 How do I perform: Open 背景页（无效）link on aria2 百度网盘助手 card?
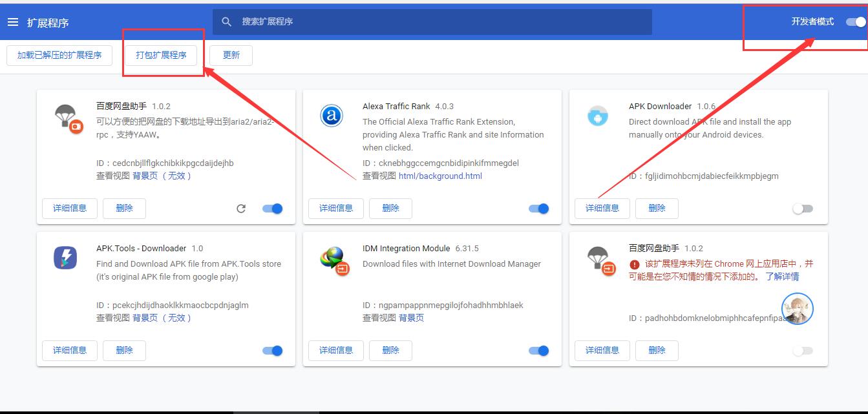(162, 176)
